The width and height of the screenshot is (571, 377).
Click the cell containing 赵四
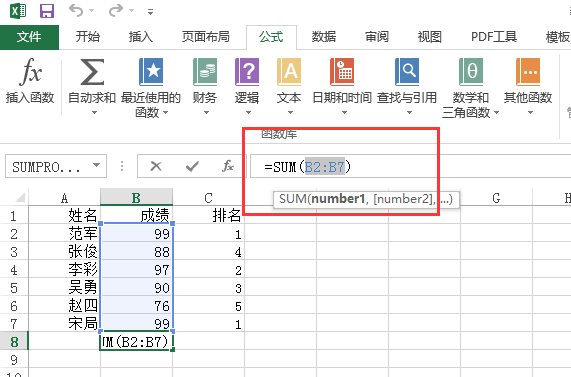pyautogui.click(x=64, y=305)
